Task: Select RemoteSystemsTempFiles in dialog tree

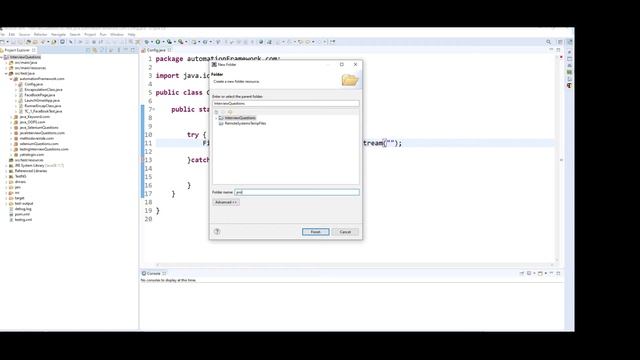Action: click(245, 123)
